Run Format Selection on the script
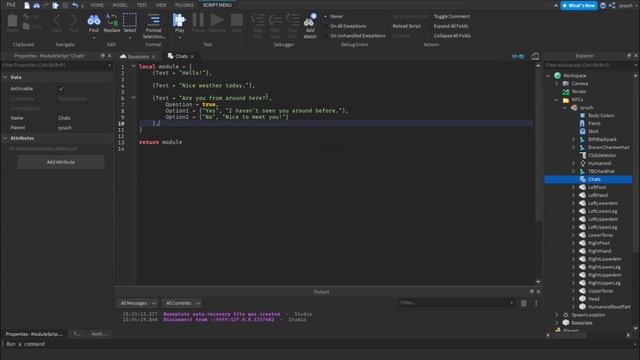Viewport: 640px width, 360px height. 153,26
